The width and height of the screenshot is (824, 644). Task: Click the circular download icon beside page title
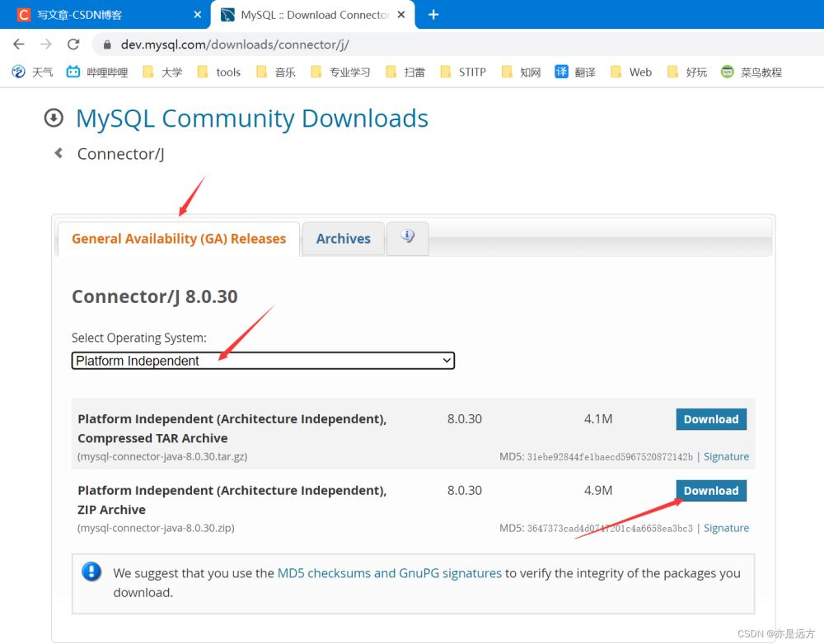[54, 119]
